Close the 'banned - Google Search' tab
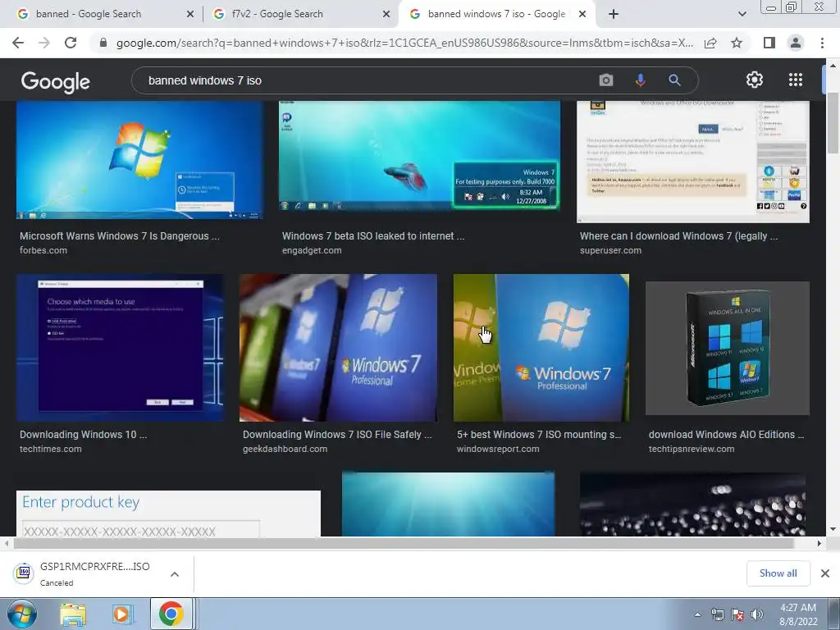The image size is (840, 630). click(x=190, y=15)
